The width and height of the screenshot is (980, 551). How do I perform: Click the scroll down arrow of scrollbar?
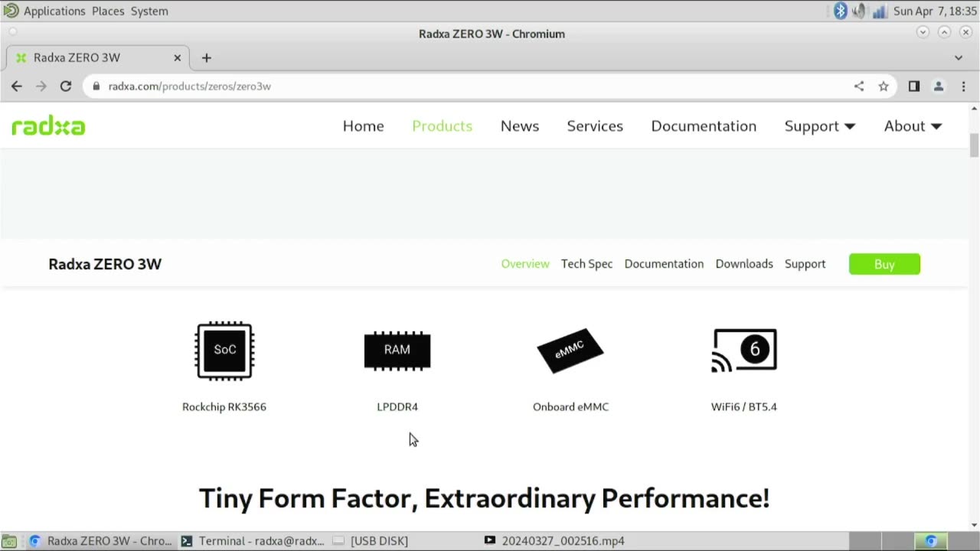click(974, 525)
